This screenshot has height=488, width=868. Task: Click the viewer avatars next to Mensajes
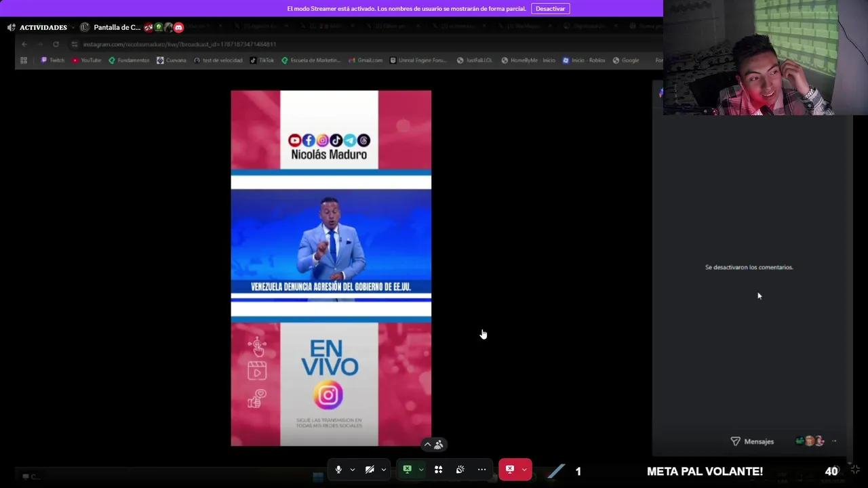[x=810, y=441]
